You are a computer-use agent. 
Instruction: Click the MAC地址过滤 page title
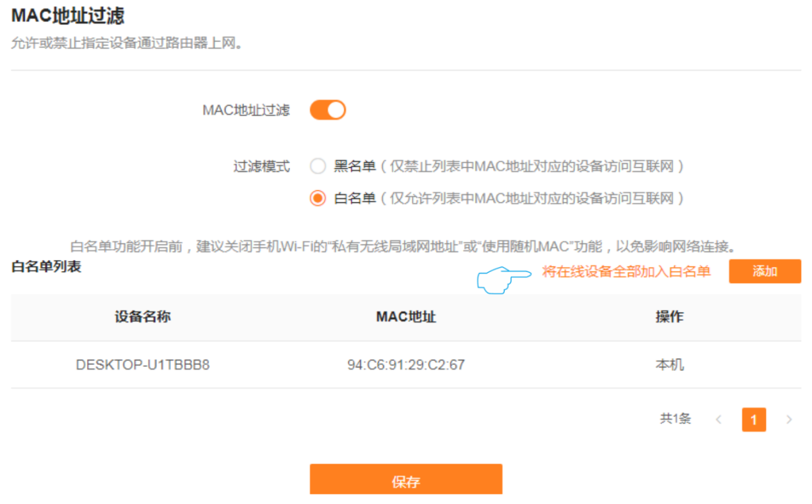(x=68, y=15)
